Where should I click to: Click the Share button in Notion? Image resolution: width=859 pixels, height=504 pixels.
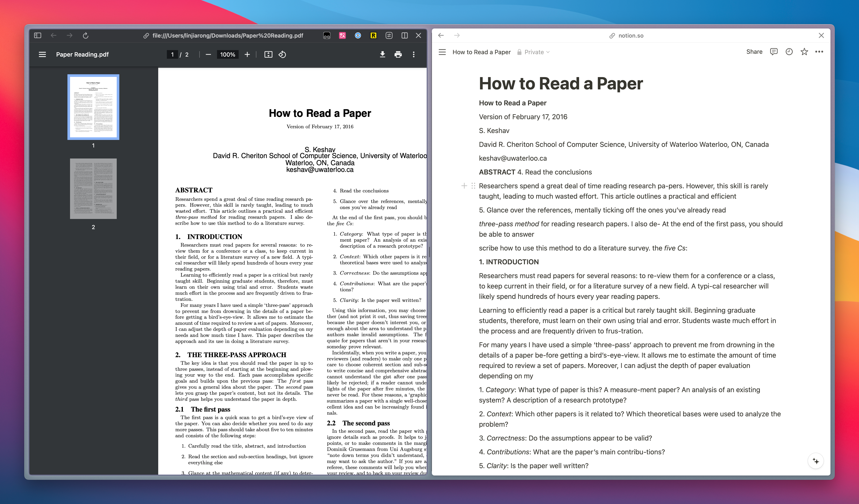point(754,51)
